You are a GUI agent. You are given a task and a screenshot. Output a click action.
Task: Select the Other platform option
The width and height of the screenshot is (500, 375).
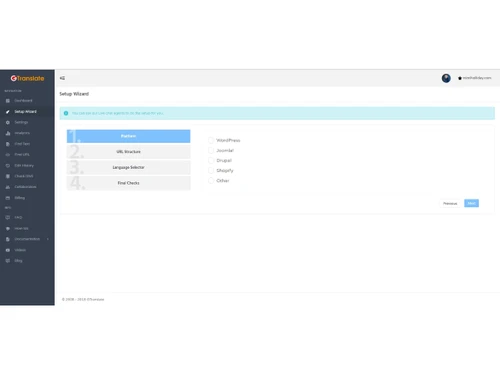pos(211,181)
